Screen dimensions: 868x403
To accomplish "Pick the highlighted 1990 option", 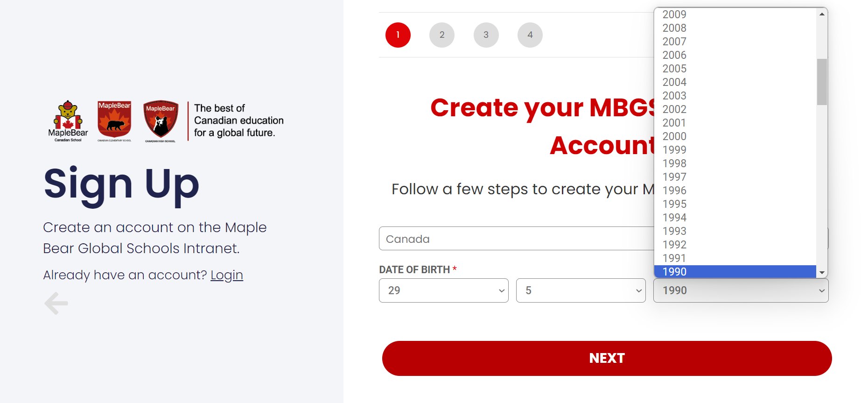I will (735, 272).
